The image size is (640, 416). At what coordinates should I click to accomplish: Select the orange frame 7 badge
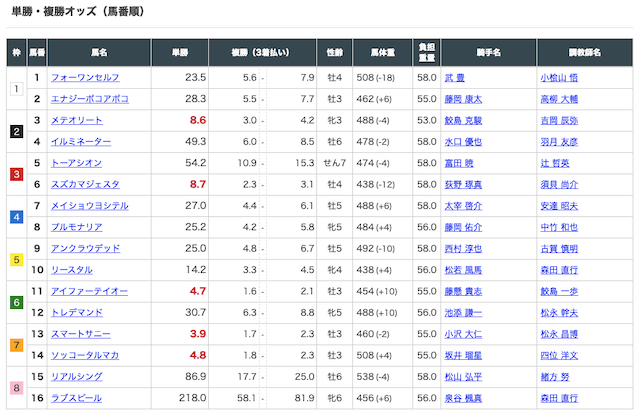(16, 345)
